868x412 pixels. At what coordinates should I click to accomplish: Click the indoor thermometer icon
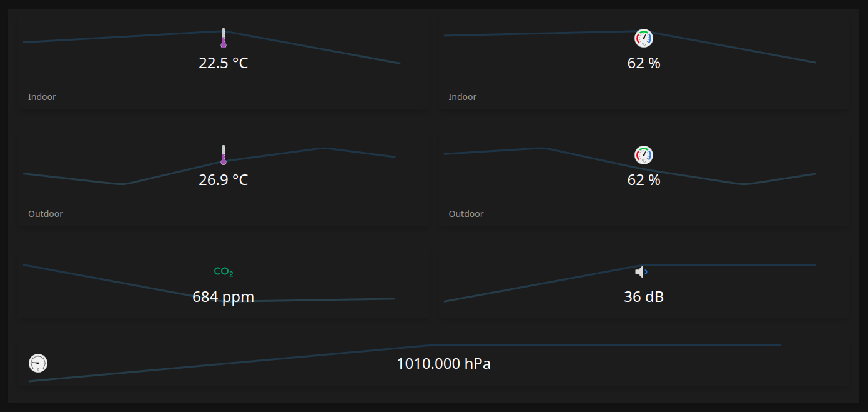[223, 37]
